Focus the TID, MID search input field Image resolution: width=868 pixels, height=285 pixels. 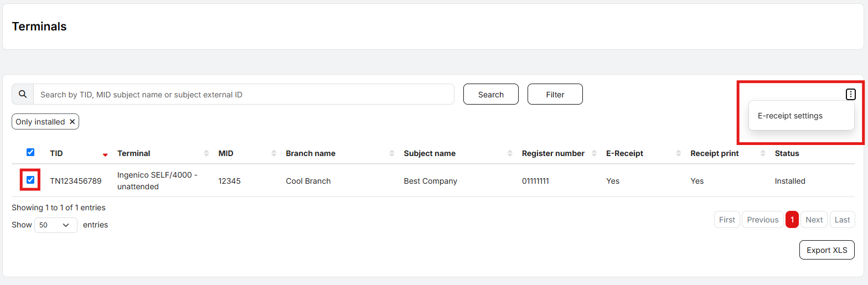point(244,94)
